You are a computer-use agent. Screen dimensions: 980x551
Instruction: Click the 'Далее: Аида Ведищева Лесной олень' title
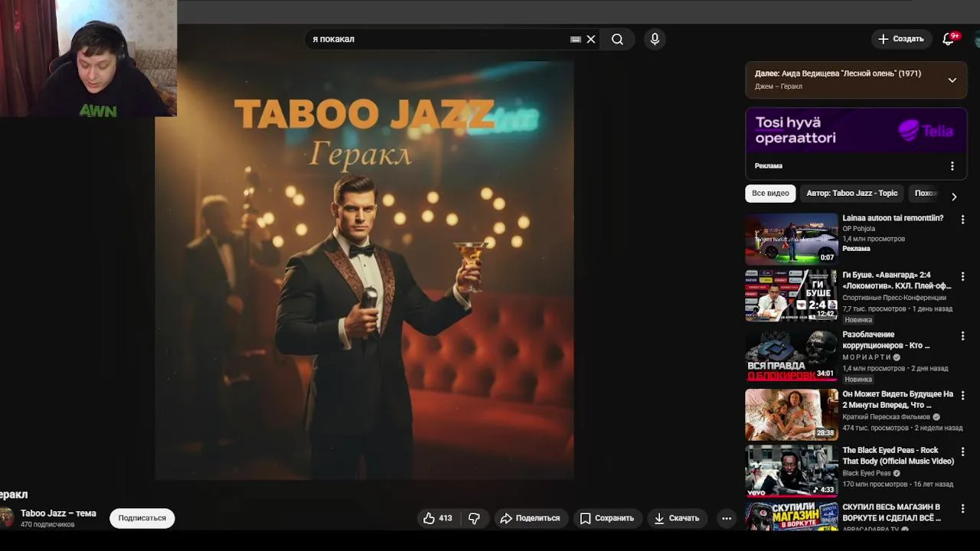pyautogui.click(x=838, y=73)
